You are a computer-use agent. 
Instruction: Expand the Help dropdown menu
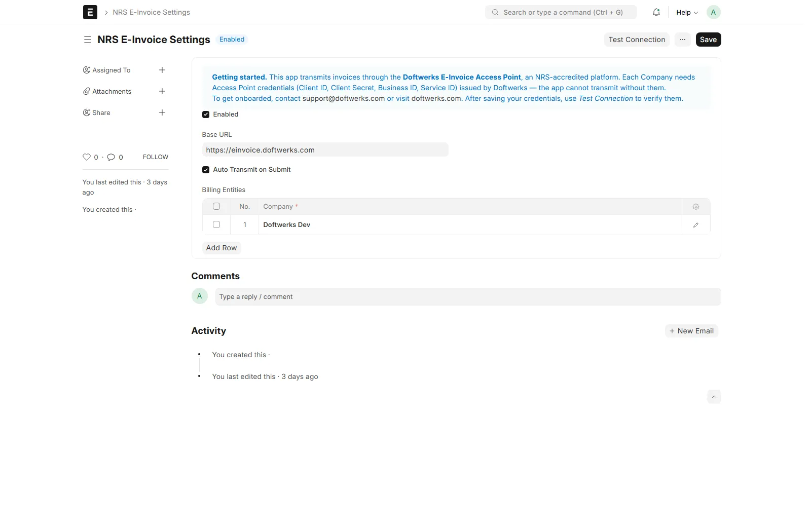coord(687,12)
